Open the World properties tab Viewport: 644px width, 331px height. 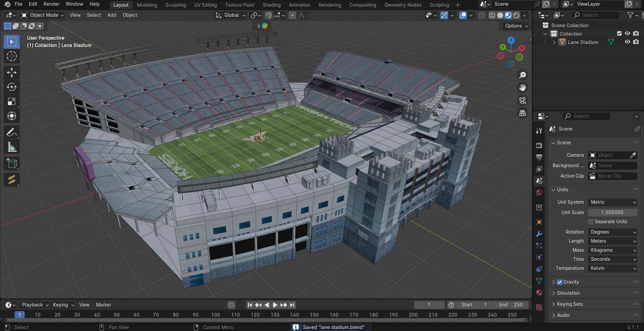[539, 192]
